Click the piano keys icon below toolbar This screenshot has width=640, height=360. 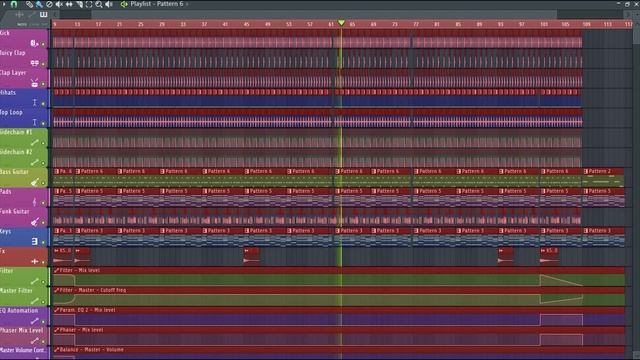point(43,15)
